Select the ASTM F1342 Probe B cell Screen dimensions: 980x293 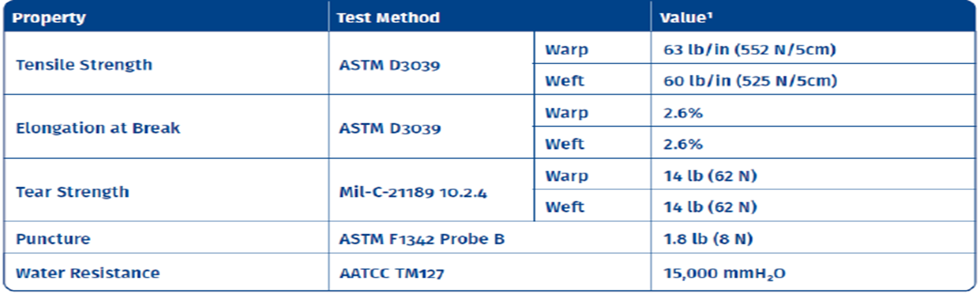[x=422, y=239]
